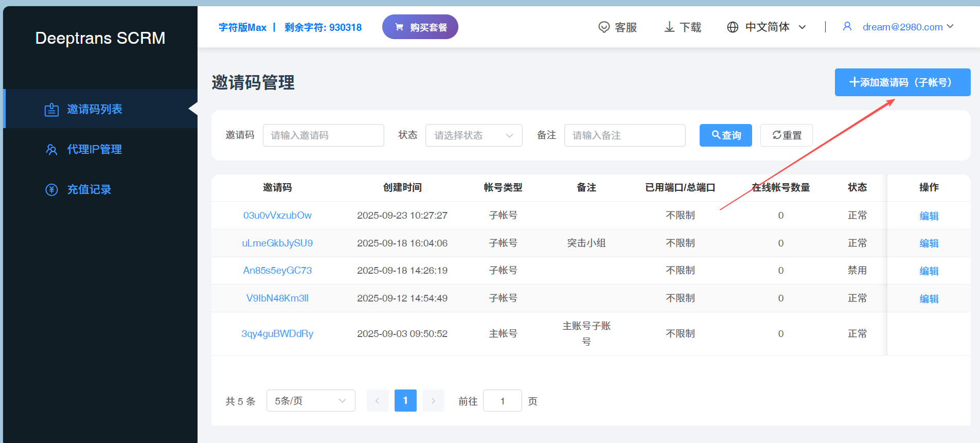Click the 添加邀请码 (子帐号) button
This screenshot has width=980, height=443.
pos(902,82)
